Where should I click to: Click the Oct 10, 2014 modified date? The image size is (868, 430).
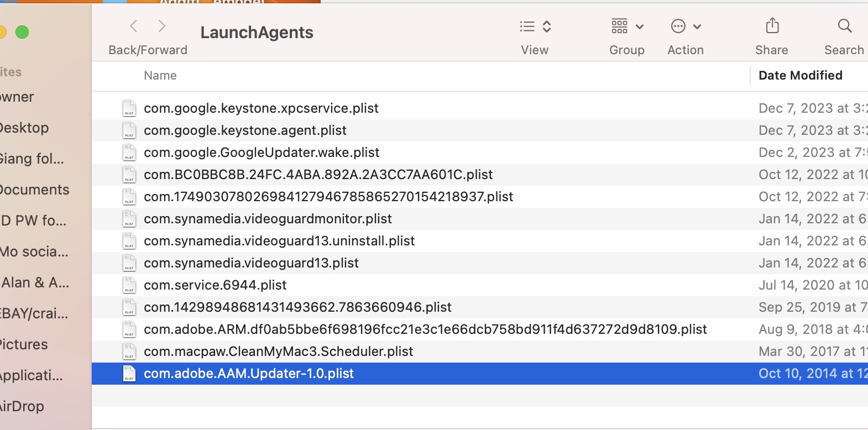pos(813,374)
